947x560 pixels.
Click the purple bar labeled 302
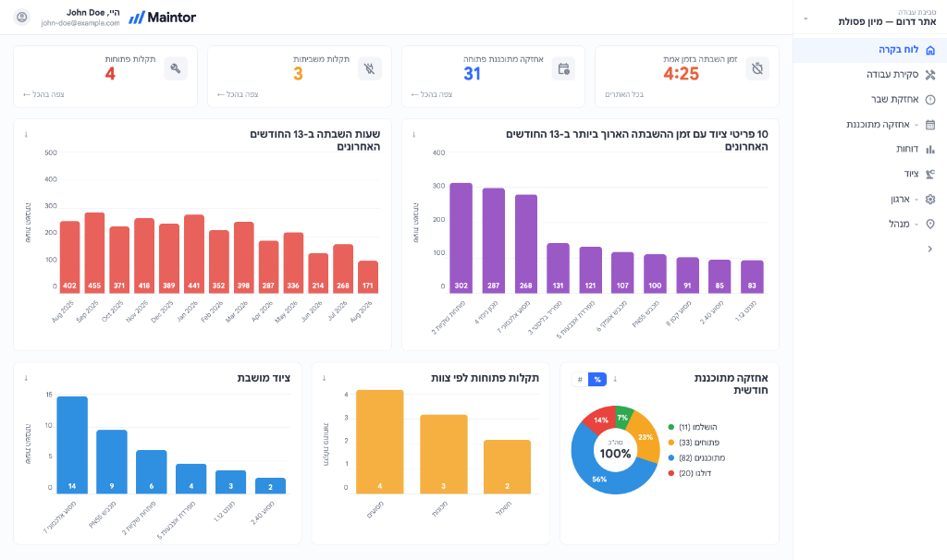click(461, 238)
